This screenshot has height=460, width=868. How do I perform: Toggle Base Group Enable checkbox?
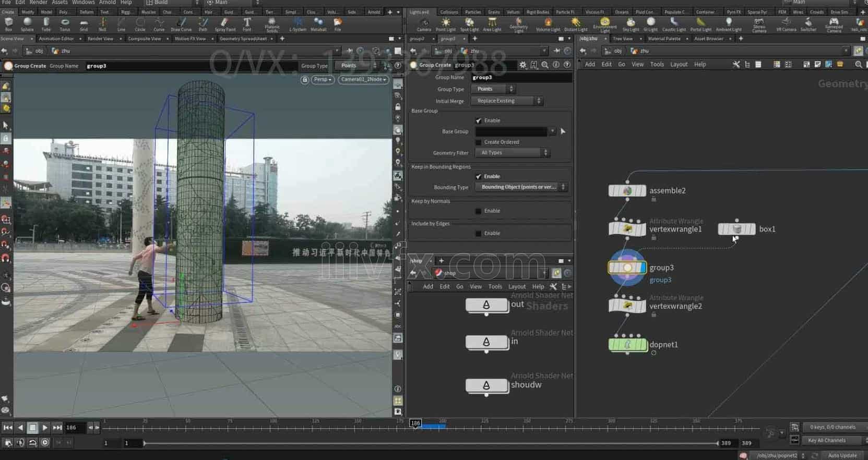point(479,120)
